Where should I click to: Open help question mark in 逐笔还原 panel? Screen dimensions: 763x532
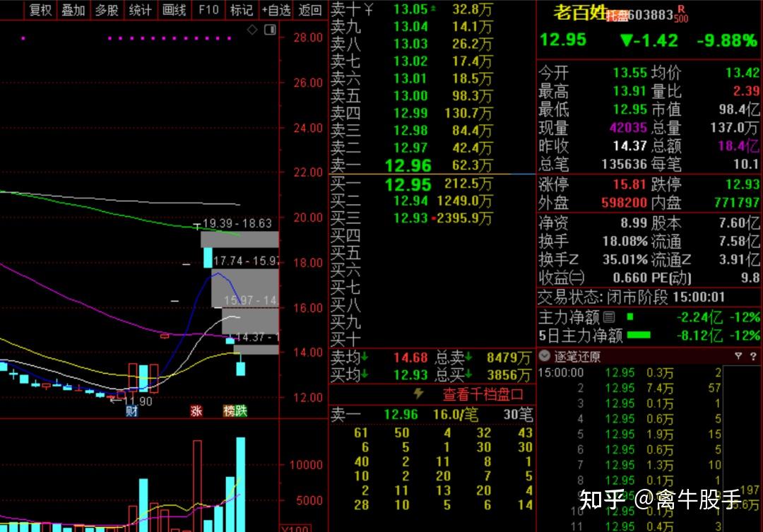(753, 356)
